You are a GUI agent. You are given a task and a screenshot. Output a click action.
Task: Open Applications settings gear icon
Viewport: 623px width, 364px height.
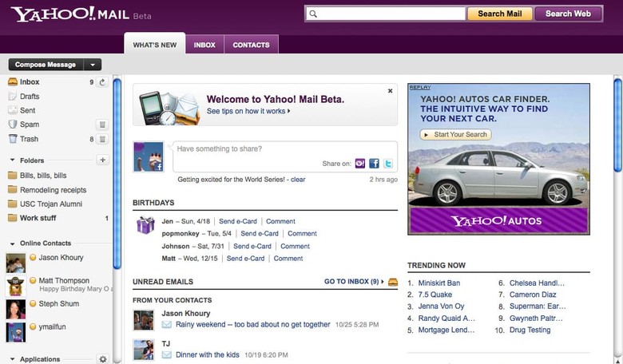point(102,359)
